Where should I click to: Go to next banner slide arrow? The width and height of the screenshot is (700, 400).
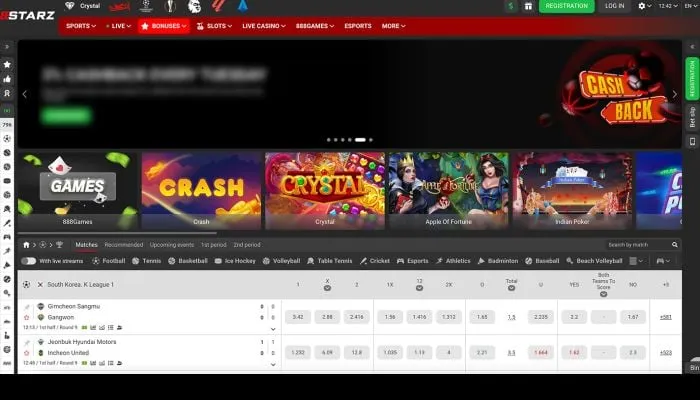(675, 94)
